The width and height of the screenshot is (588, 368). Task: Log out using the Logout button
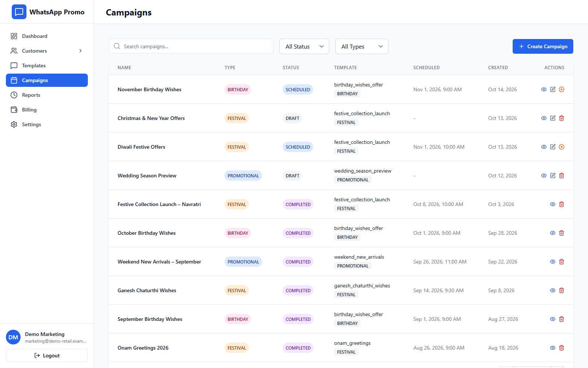click(x=47, y=355)
